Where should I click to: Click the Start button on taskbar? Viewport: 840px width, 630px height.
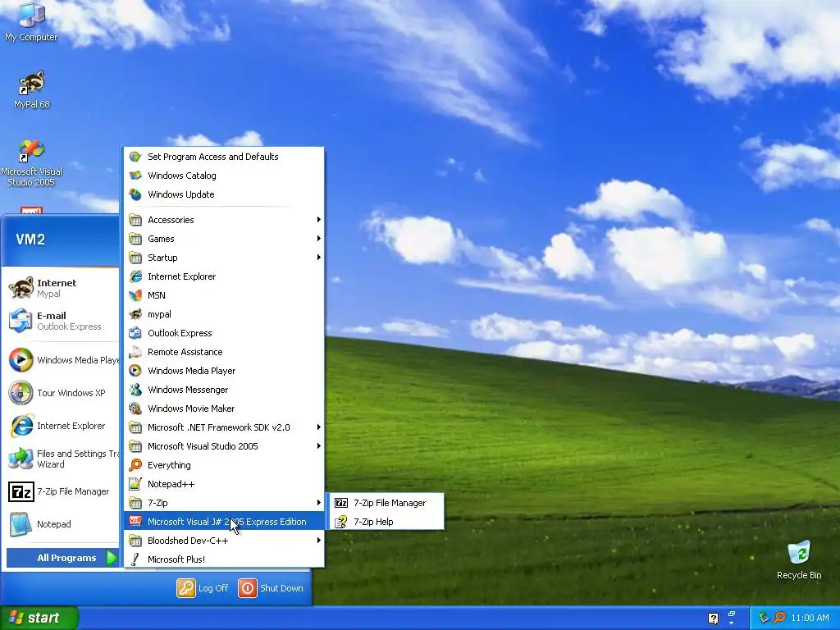[x=39, y=618]
